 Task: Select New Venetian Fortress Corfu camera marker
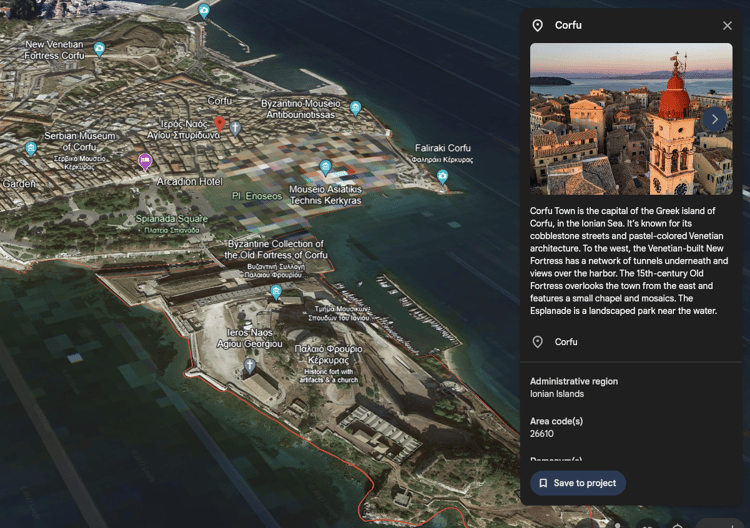pyautogui.click(x=99, y=49)
